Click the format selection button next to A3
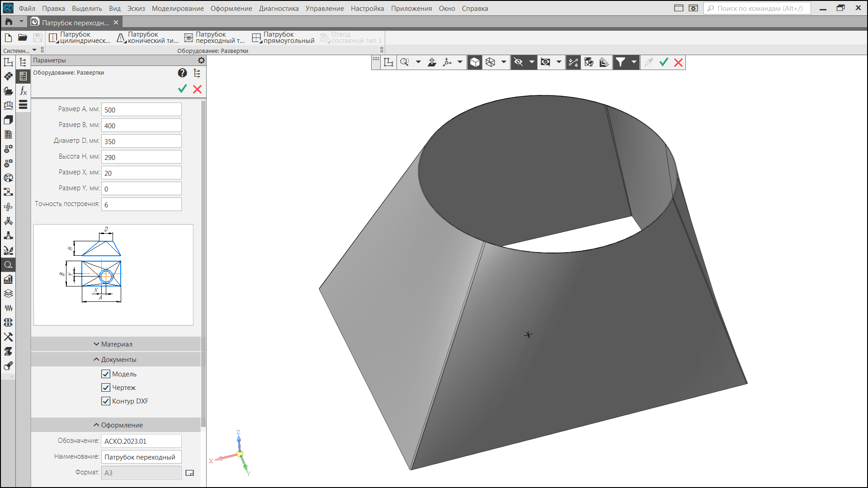This screenshot has height=488, width=868. pos(190,473)
